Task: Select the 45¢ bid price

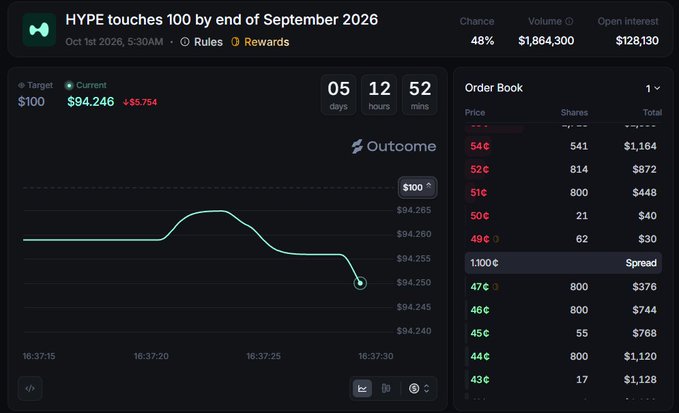Action: [480, 333]
